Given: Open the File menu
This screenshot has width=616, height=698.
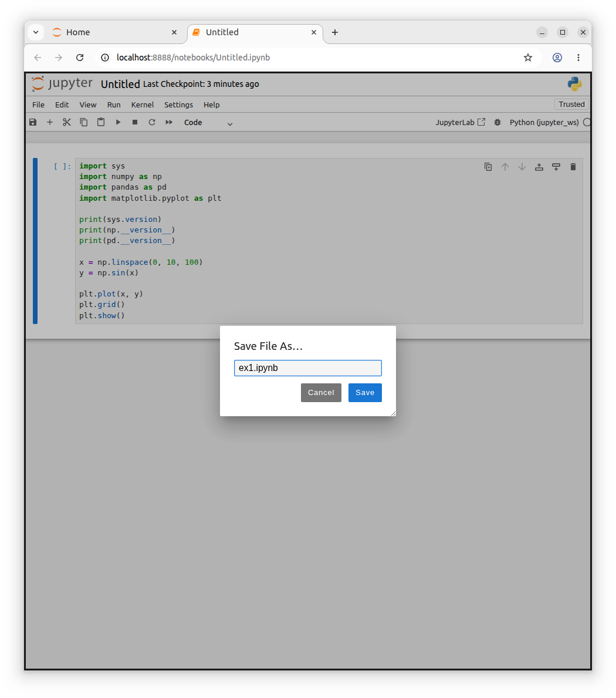Looking at the screenshot, I should 38,104.
